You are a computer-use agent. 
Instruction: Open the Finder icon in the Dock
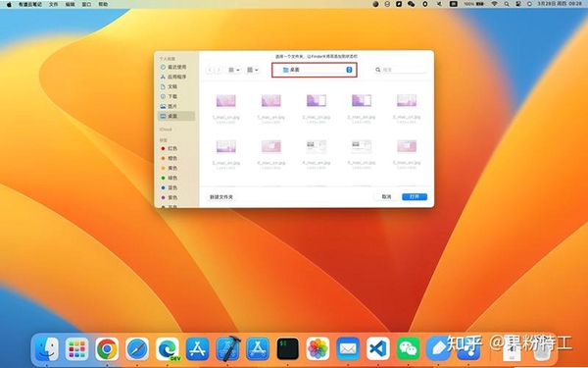(x=46, y=349)
